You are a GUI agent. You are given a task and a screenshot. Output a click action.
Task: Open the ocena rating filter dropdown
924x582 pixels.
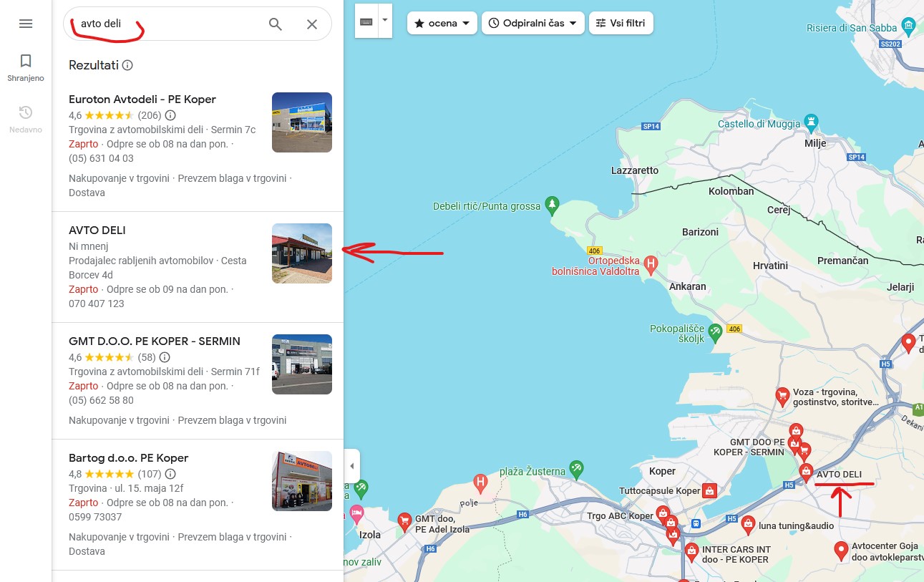442,23
